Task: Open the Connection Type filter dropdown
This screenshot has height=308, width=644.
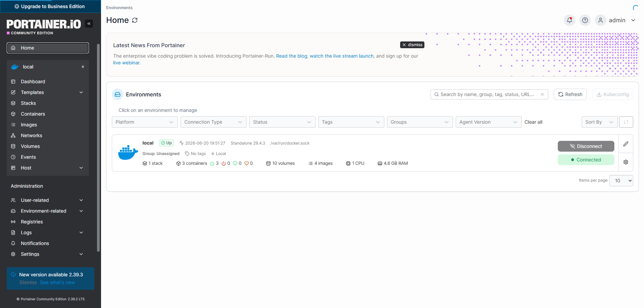Action: click(214, 122)
